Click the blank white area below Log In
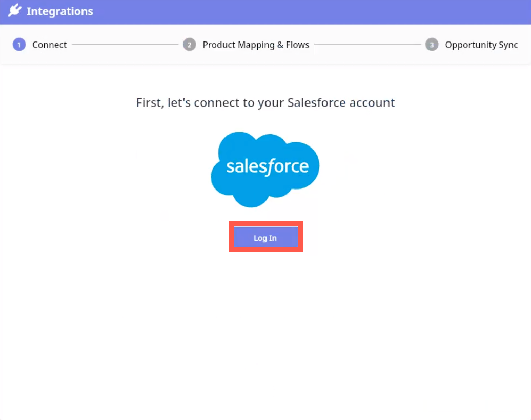The height and width of the screenshot is (420, 531). click(265, 328)
